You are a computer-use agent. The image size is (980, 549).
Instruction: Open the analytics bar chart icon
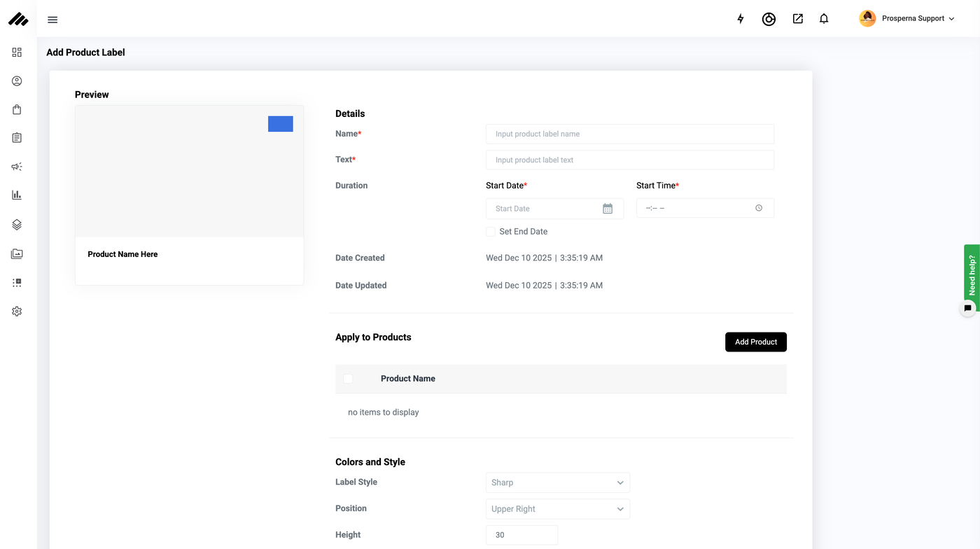pos(17,195)
